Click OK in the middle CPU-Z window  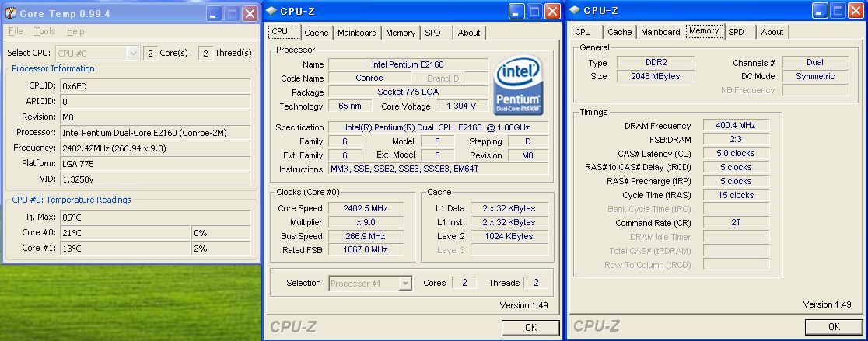coord(530,328)
